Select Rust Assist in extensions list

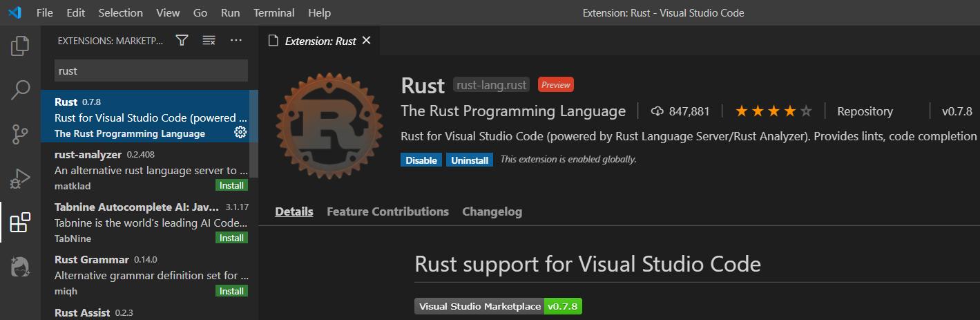click(149, 310)
